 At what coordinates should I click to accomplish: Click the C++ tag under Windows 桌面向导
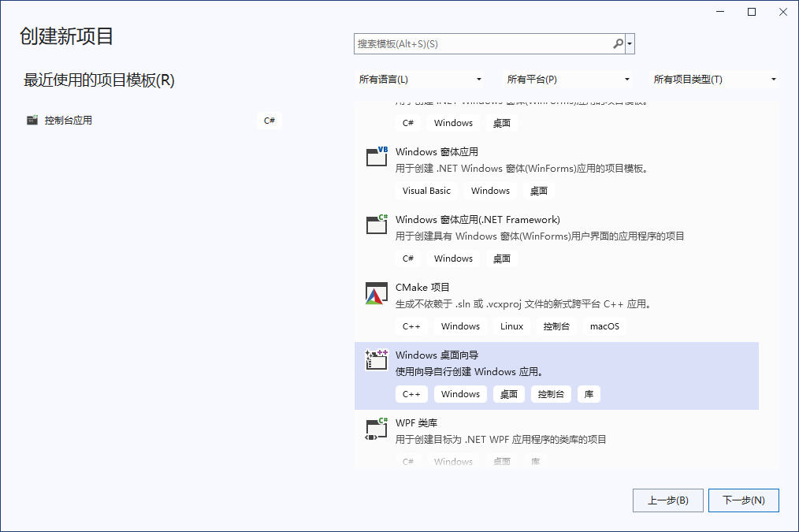click(411, 394)
